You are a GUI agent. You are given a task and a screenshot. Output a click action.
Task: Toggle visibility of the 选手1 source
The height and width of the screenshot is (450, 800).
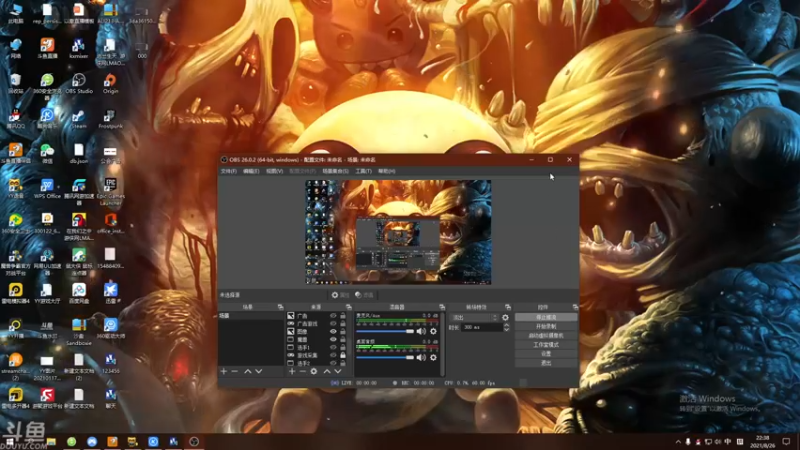click(333, 347)
